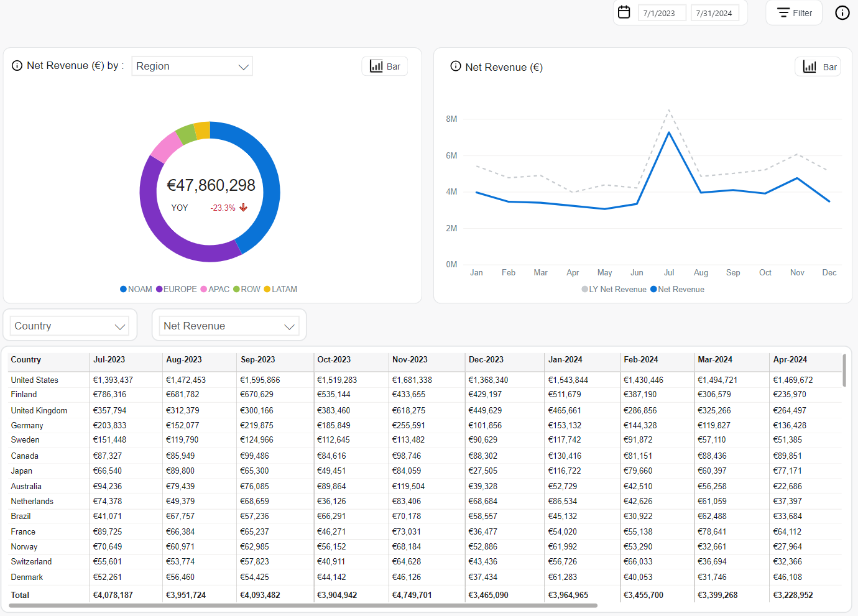Click the NOAM legend marker
Image resolution: width=858 pixels, height=616 pixels.
pos(123,289)
